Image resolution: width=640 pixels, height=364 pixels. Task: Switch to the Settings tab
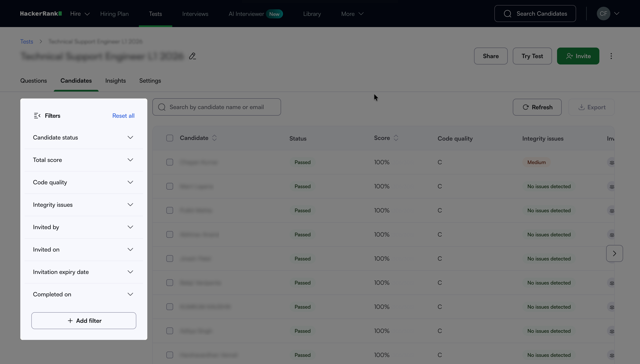coord(150,81)
